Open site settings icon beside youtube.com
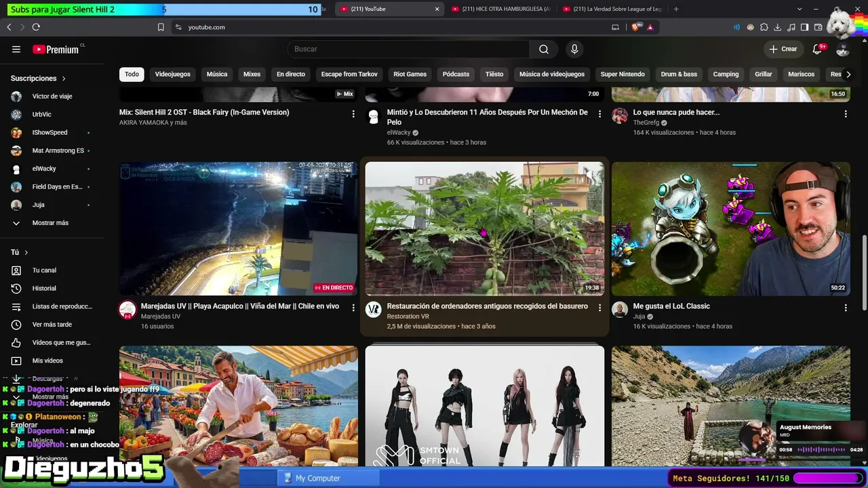 pos(178,27)
